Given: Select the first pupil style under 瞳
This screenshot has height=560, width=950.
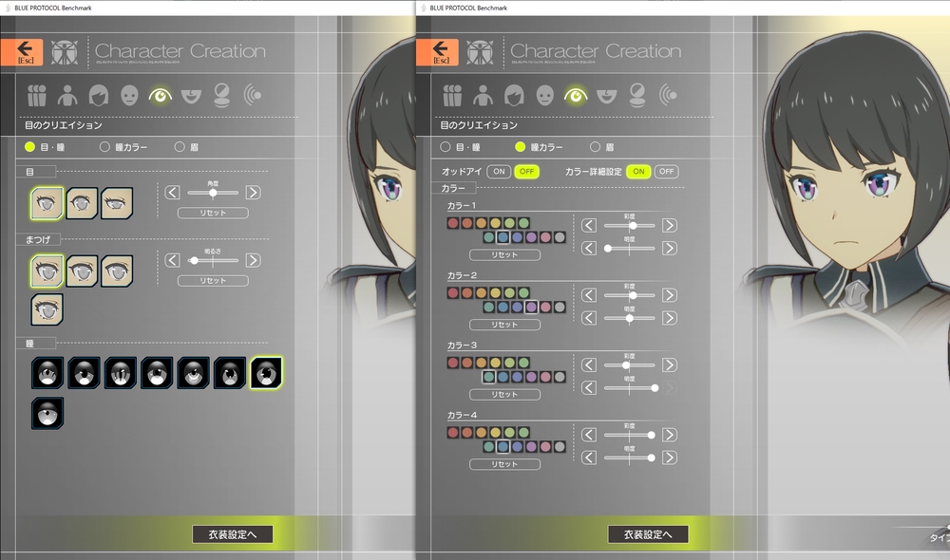Looking at the screenshot, I should point(47,373).
